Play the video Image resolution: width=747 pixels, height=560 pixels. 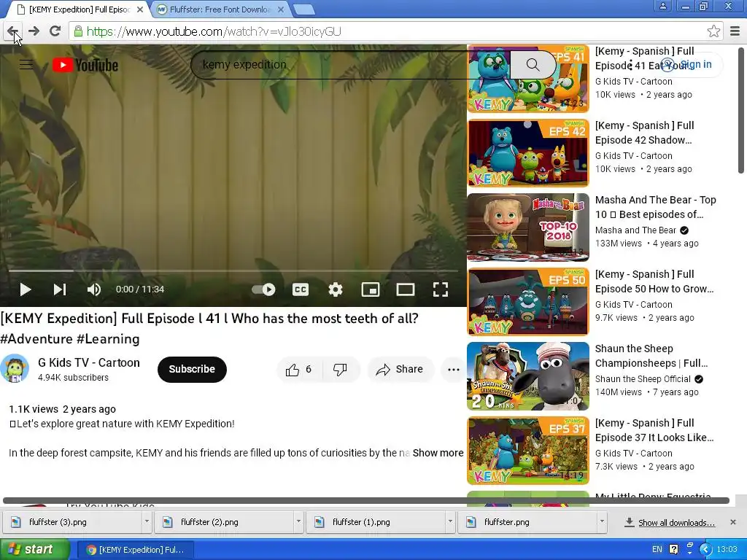click(x=26, y=289)
